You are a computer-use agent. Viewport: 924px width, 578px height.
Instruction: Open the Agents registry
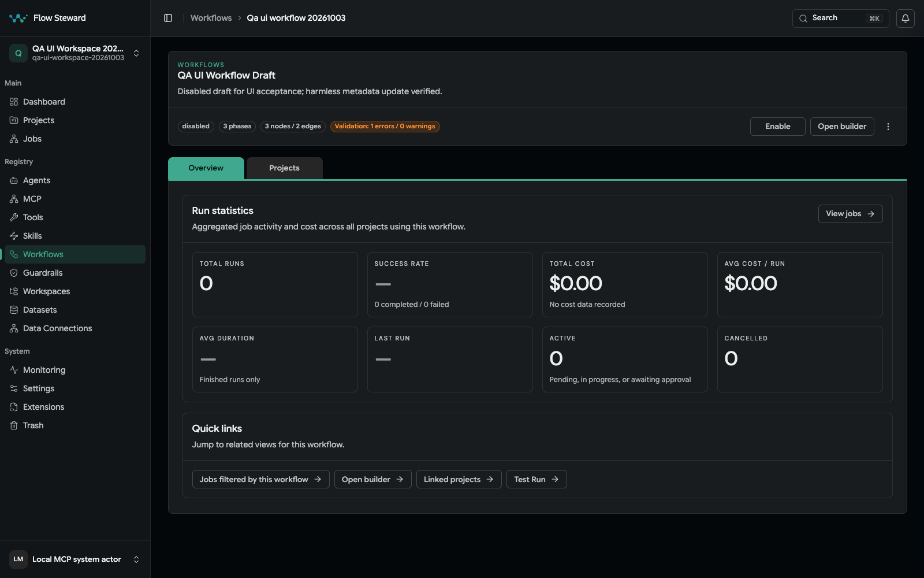(x=75, y=180)
